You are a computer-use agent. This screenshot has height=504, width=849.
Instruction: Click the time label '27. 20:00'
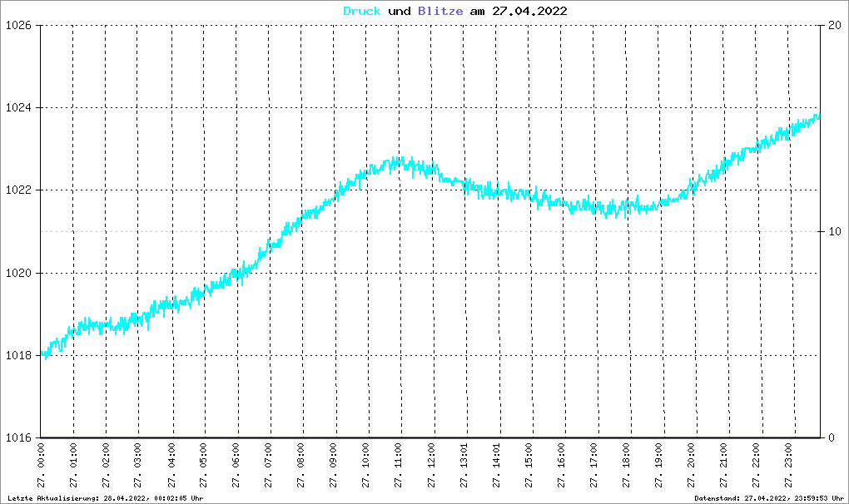(692, 466)
